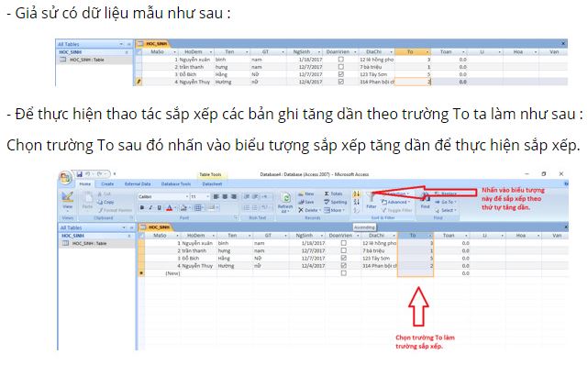The height and width of the screenshot is (365, 588).
Task: Click the Save icon in quick access toolbar
Action: point(80,174)
